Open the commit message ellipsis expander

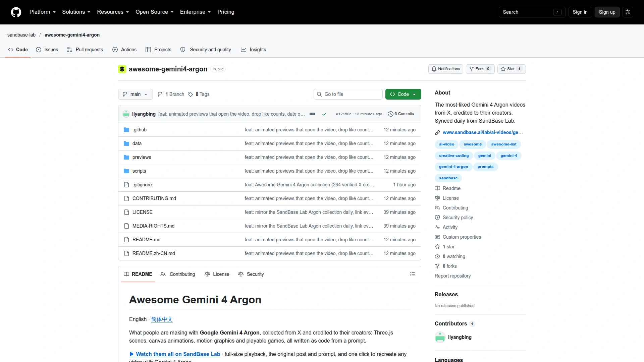pyautogui.click(x=312, y=114)
